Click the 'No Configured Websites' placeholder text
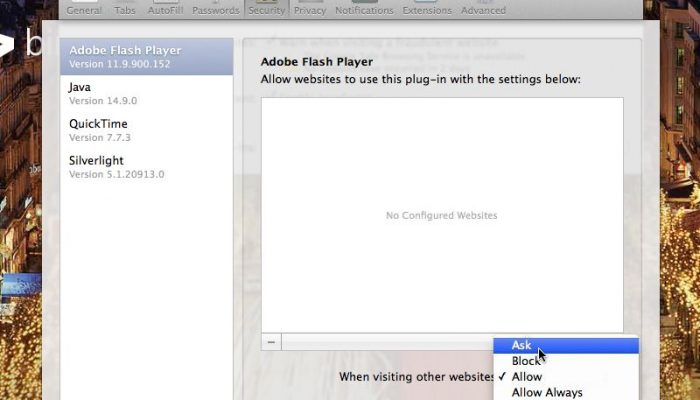This screenshot has height=400, width=700. (442, 215)
